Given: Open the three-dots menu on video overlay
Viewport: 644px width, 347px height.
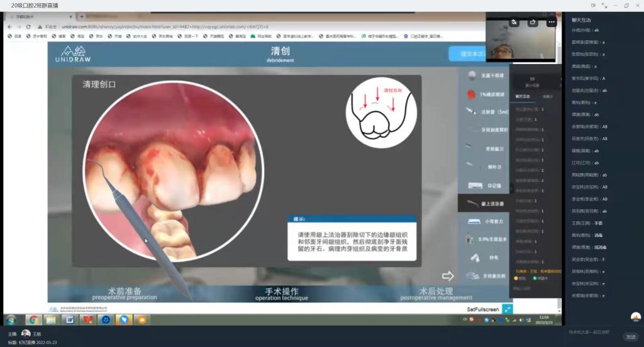Looking at the screenshot, I should pyautogui.click(x=552, y=22).
